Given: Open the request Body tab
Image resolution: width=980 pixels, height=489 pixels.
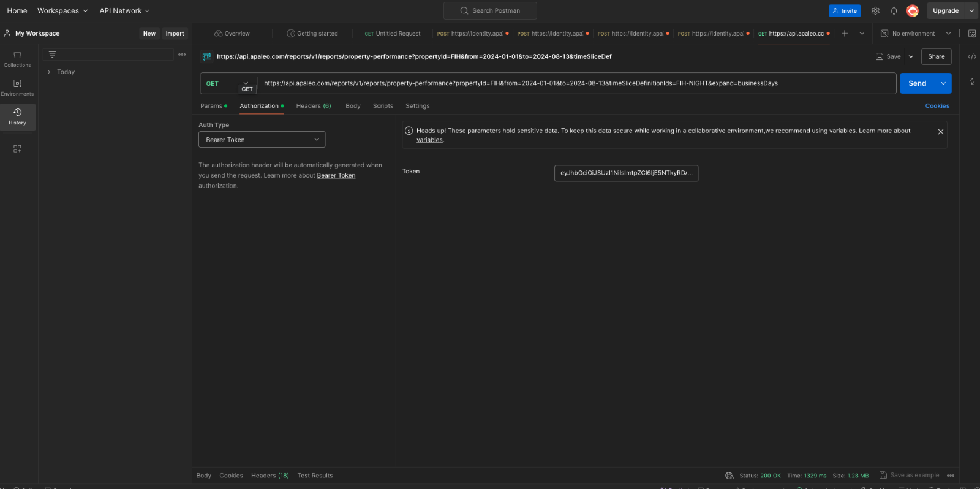Looking at the screenshot, I should (x=353, y=106).
